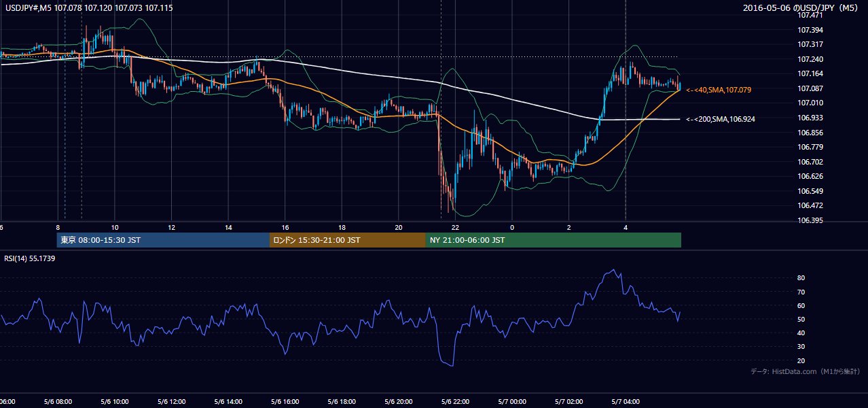Click price axis value 106.933
Screen dimensions: 868x408
(x=810, y=118)
